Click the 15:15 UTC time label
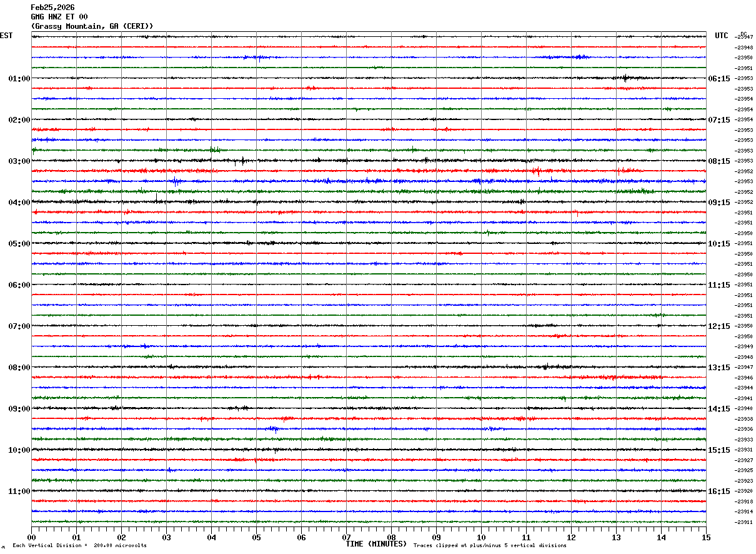Image resolution: width=756 pixels, height=554 pixels. 719,450
